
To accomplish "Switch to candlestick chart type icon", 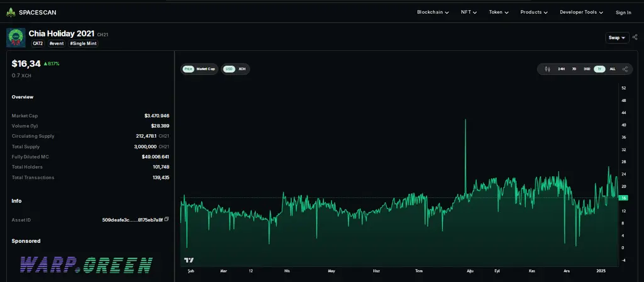I will click(x=547, y=69).
